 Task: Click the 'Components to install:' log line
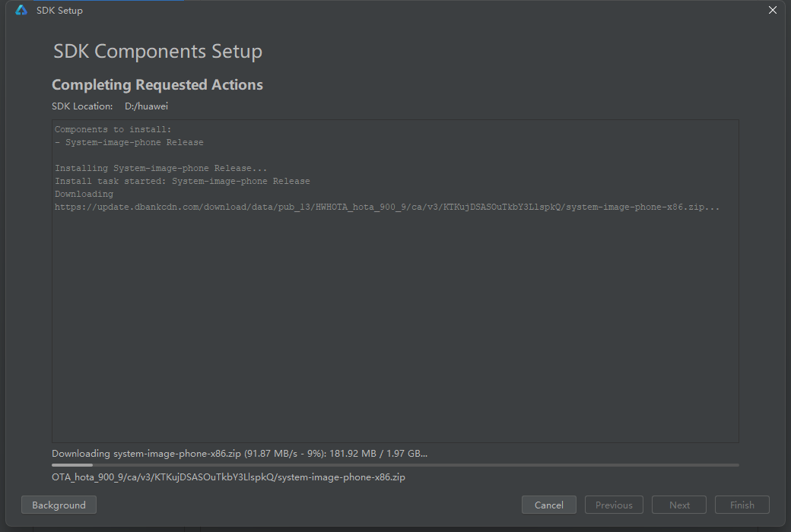coord(113,130)
